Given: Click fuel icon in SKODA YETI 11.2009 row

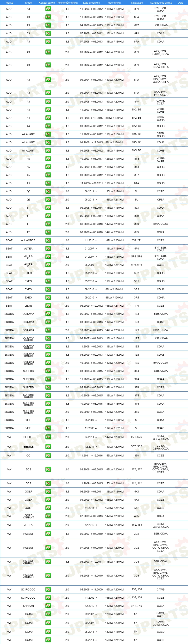Looking at the screenshot, I should pos(48,428).
